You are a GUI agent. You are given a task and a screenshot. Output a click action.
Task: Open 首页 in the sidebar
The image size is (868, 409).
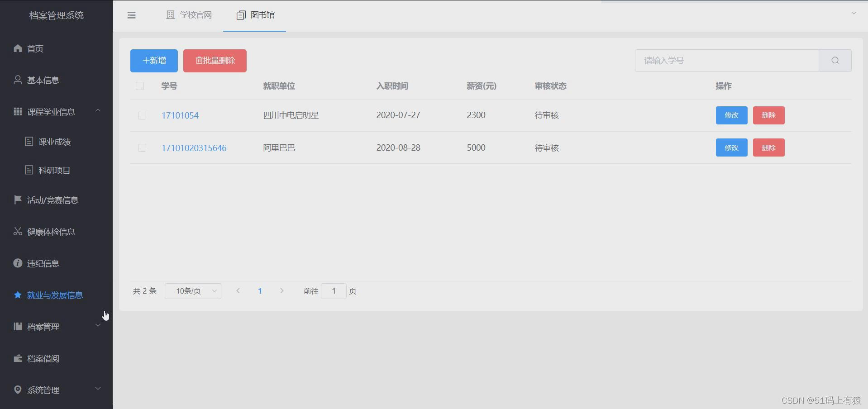point(56,48)
